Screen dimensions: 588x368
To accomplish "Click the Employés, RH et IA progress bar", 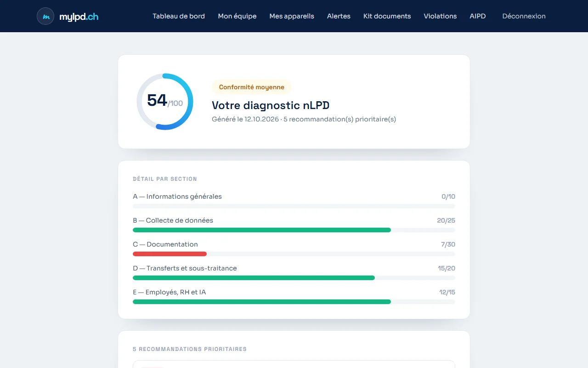I will point(294,302).
